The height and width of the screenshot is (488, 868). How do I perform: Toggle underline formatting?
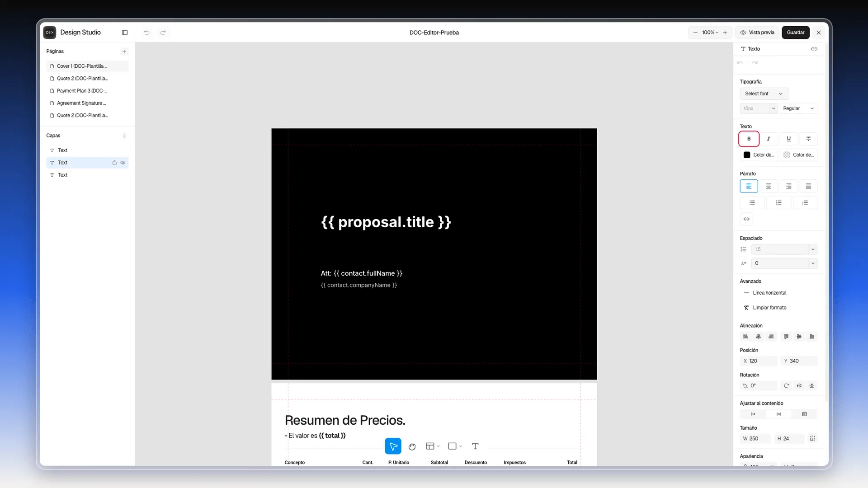788,139
